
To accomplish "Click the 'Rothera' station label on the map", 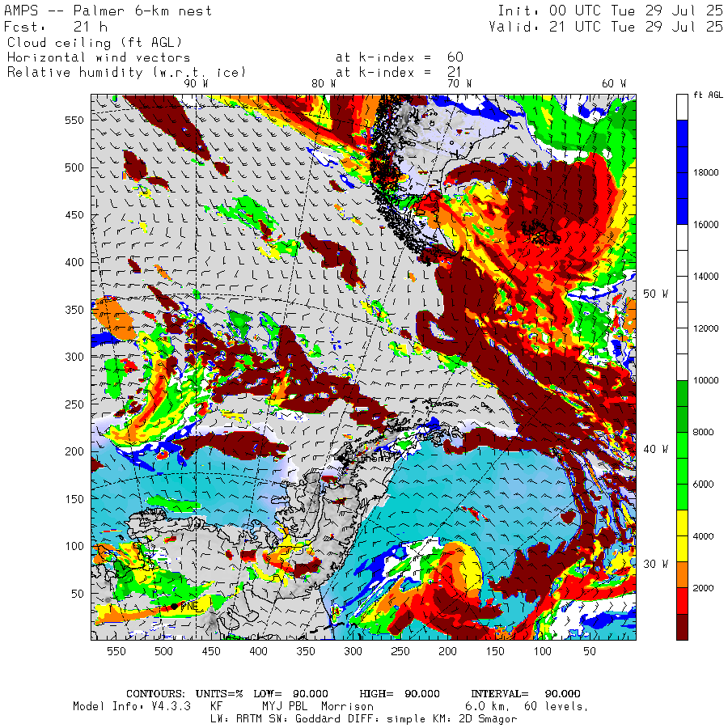I will (370, 459).
